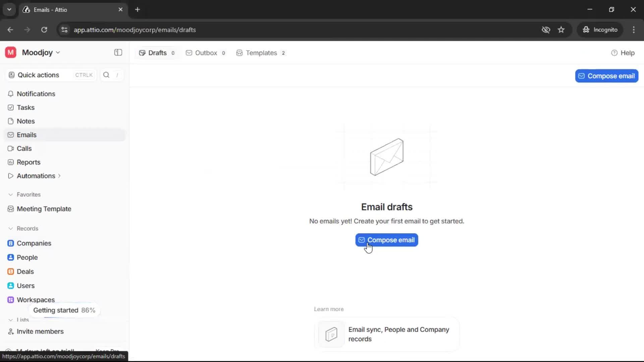Open Email sync, People and Company records article

(x=387, y=334)
